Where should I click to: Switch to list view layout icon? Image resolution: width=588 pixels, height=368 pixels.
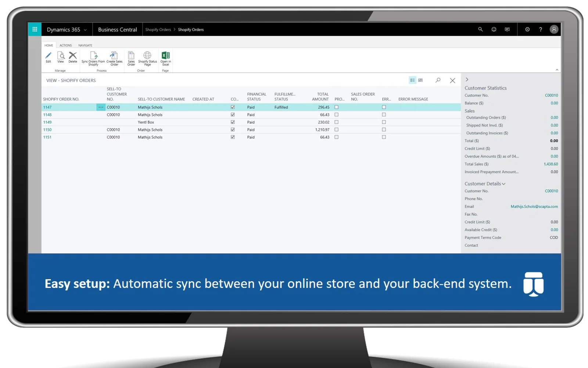coord(412,80)
